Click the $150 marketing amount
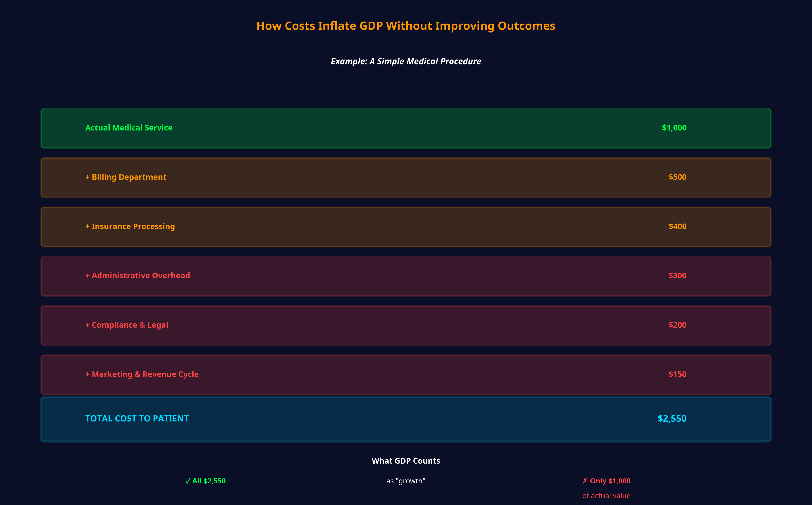 point(677,374)
